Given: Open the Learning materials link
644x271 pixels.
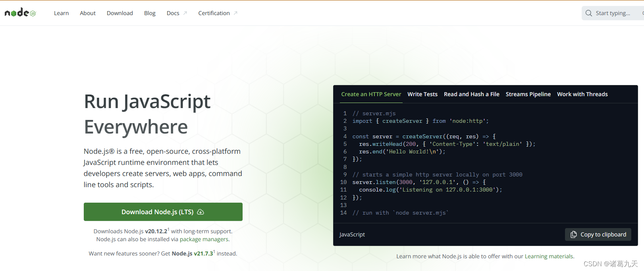Looking at the screenshot, I should (x=549, y=256).
